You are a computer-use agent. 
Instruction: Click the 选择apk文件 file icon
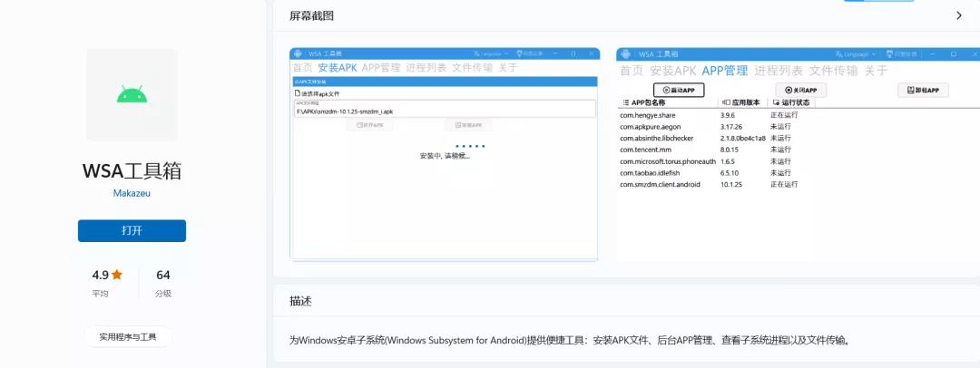pyautogui.click(x=298, y=93)
